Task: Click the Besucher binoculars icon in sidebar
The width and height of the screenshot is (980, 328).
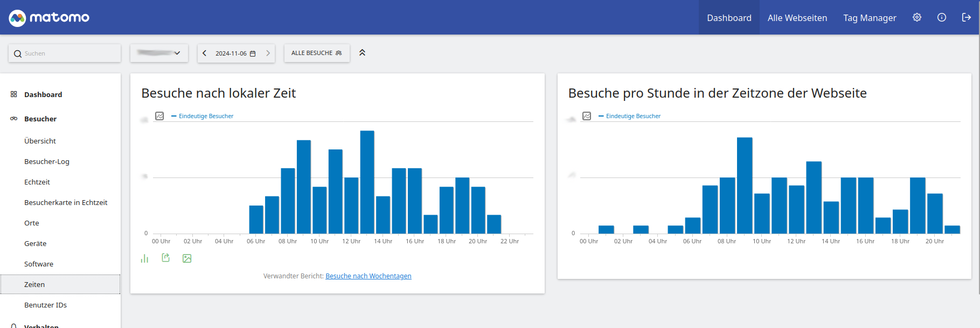Action: pyautogui.click(x=14, y=119)
